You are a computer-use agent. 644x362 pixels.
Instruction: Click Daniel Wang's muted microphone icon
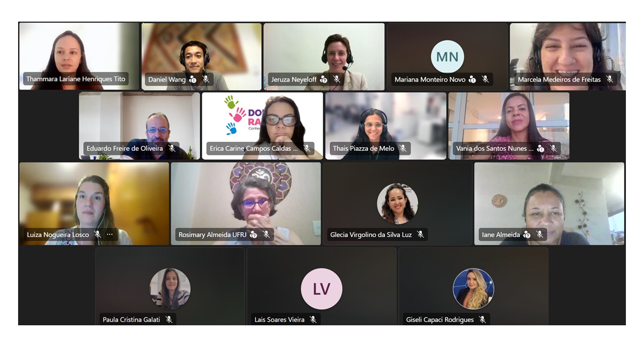coord(206,79)
